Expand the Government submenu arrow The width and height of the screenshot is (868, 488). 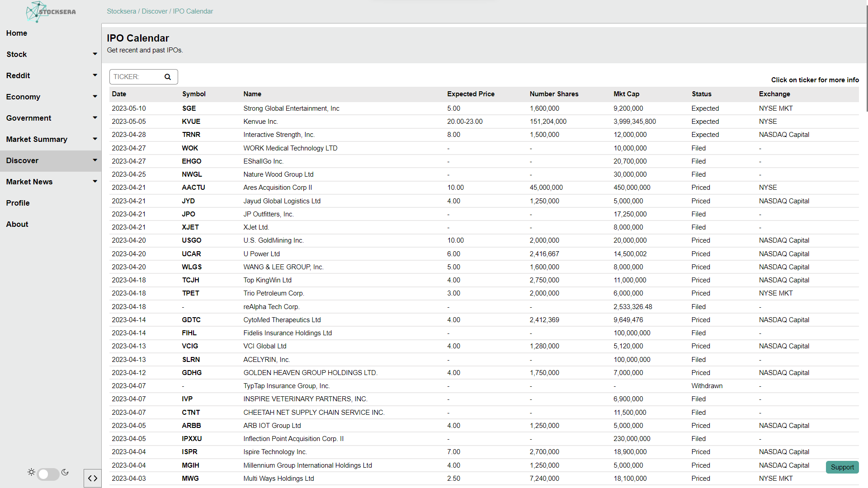pos(95,118)
